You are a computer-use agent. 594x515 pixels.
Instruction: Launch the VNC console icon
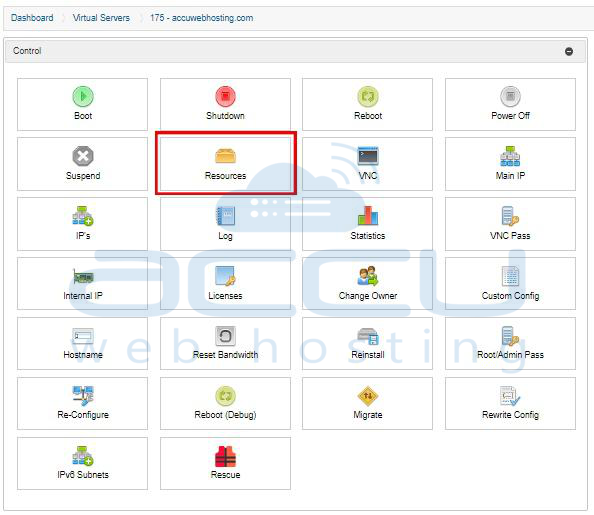[x=368, y=156]
